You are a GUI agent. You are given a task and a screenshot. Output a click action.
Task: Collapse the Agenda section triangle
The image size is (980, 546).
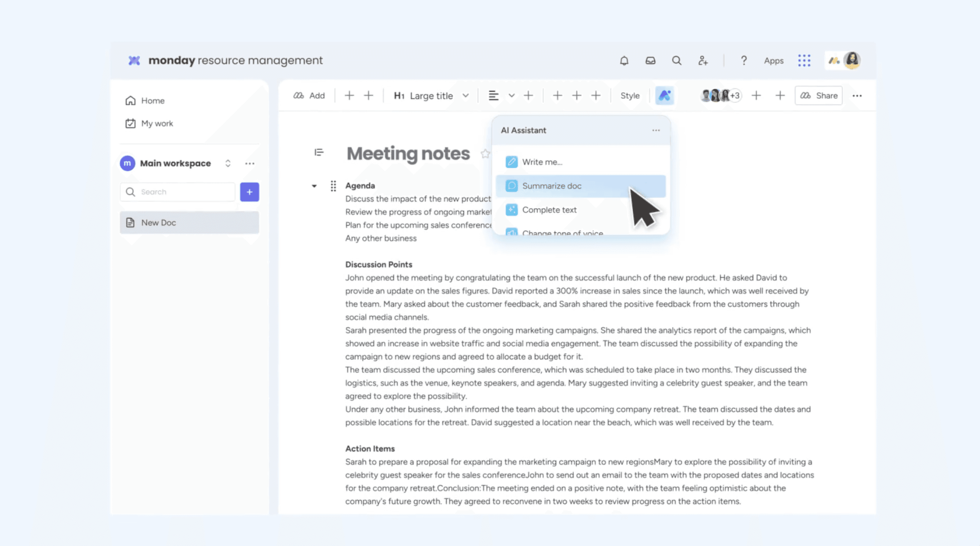click(x=314, y=186)
